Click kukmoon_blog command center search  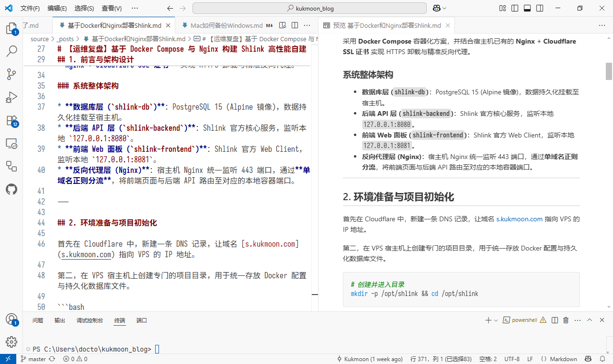pos(309,8)
